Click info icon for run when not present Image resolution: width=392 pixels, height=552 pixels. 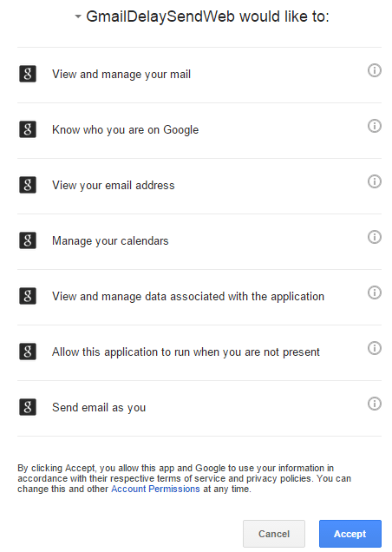375,348
